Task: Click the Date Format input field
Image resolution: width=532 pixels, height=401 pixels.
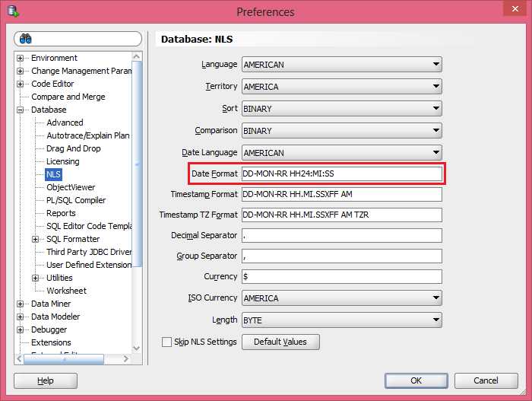Action: pos(341,174)
